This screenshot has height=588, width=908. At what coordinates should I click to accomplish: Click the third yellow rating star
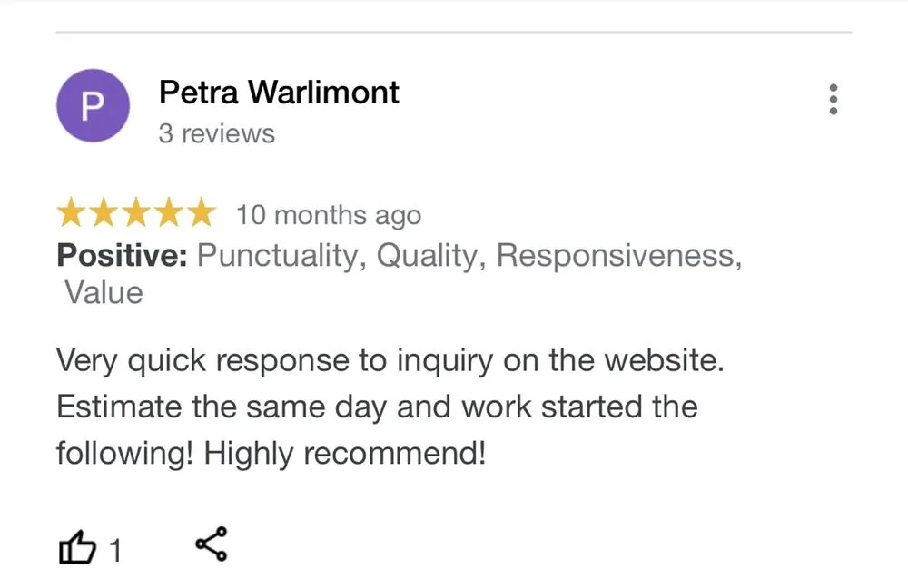(x=136, y=215)
